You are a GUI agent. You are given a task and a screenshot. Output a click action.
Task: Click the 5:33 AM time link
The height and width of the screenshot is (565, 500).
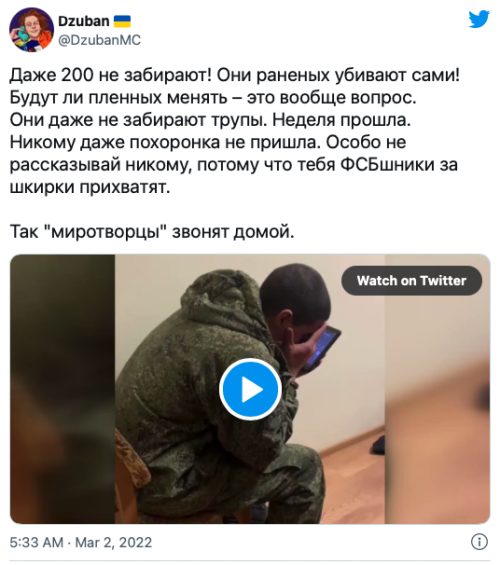tap(36, 542)
